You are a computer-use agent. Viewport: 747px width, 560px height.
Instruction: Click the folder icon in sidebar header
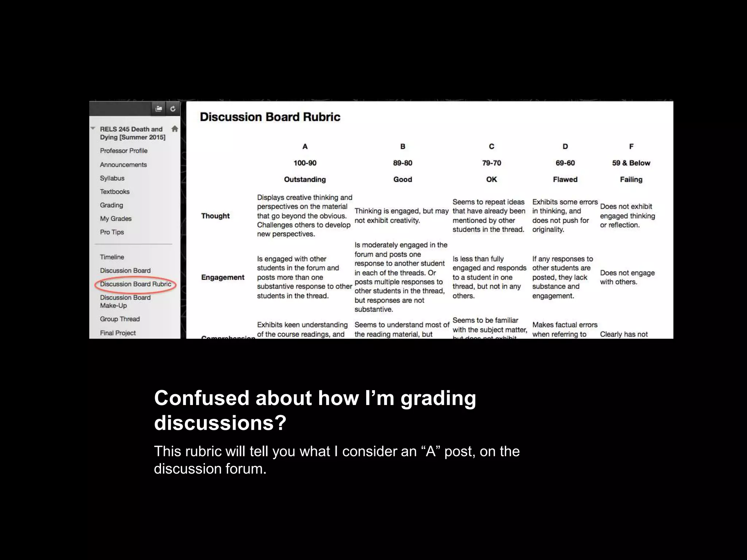[159, 109]
